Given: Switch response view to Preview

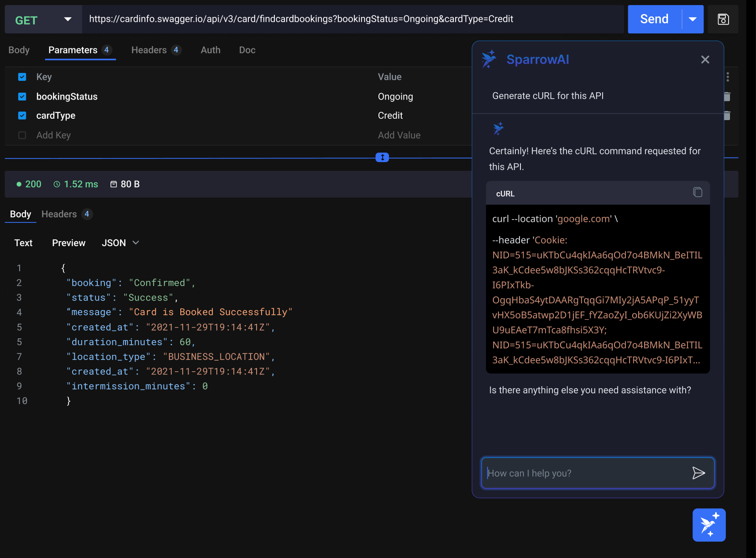Looking at the screenshot, I should tap(68, 243).
